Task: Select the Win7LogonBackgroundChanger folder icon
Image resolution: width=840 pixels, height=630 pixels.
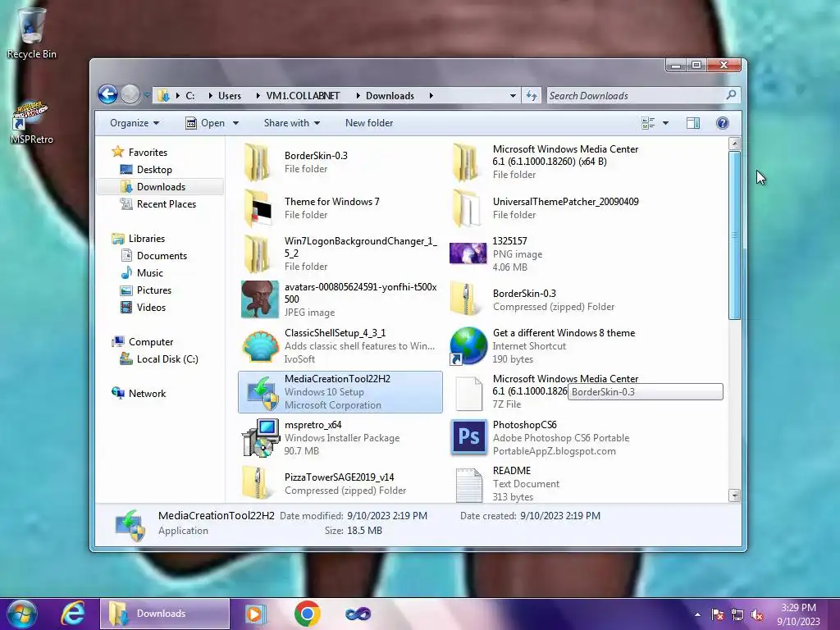Action: coord(257,254)
